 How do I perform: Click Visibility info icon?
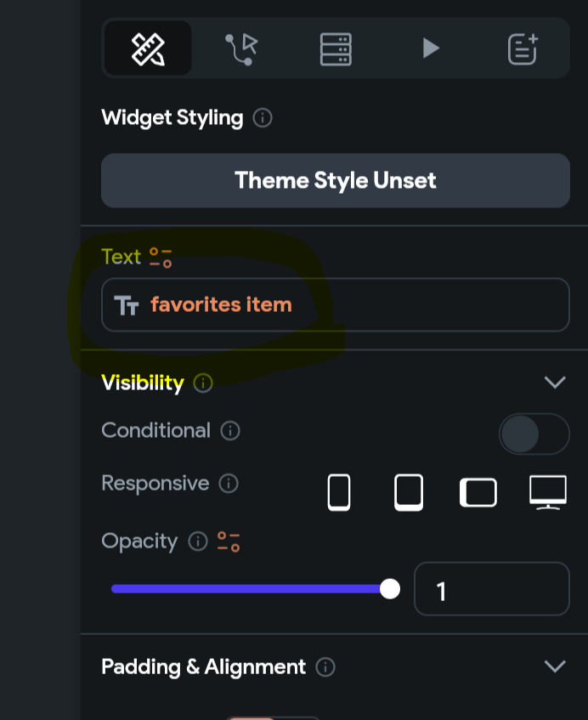click(203, 383)
